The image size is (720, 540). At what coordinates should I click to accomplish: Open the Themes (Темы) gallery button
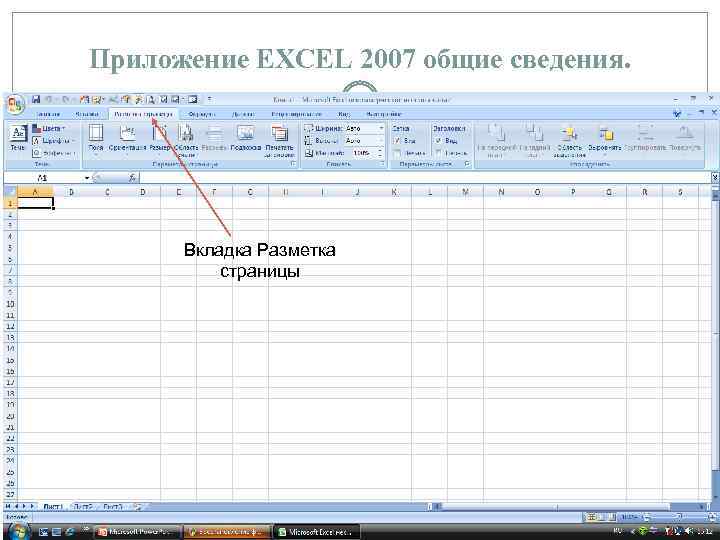tap(18, 138)
